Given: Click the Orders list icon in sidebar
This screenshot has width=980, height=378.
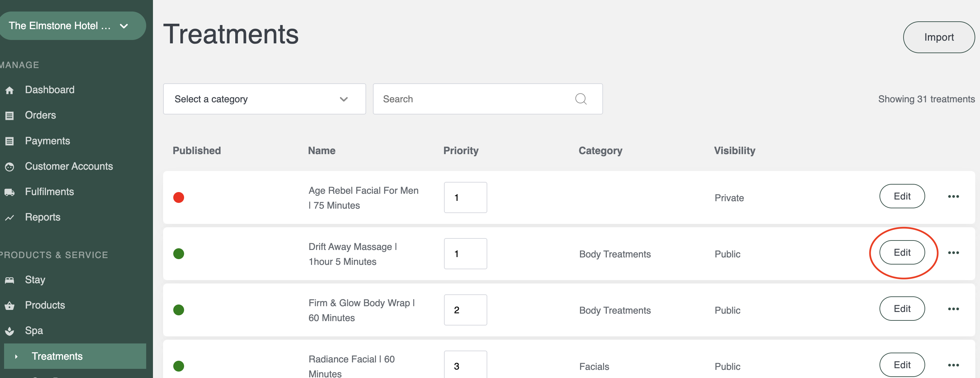Looking at the screenshot, I should 9,116.
